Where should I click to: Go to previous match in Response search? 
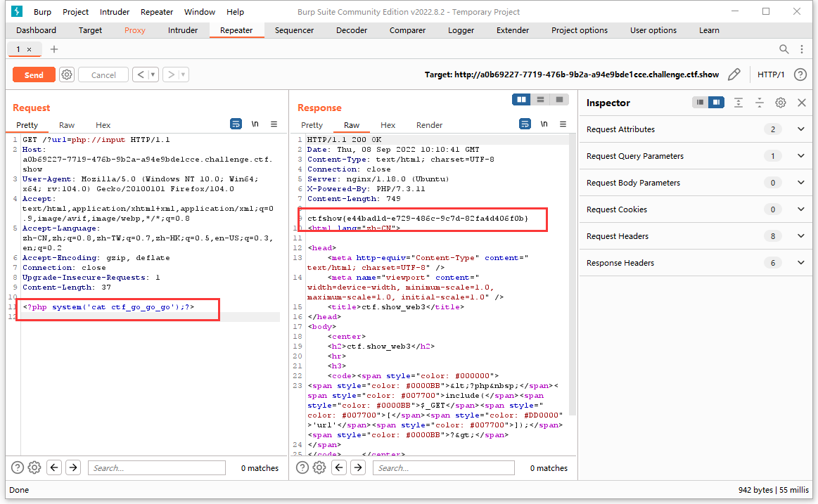(339, 467)
